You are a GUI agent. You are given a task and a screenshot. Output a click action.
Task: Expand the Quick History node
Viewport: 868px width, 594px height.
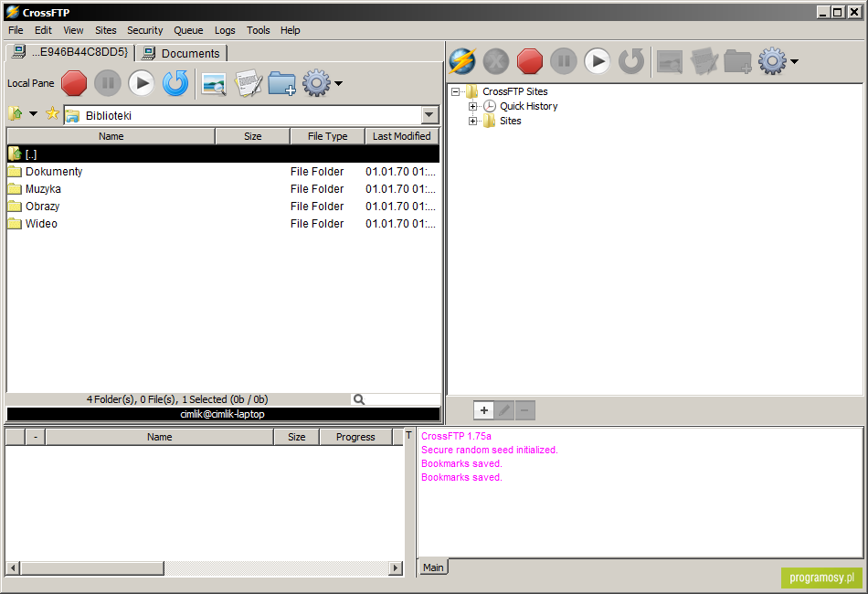coord(472,106)
